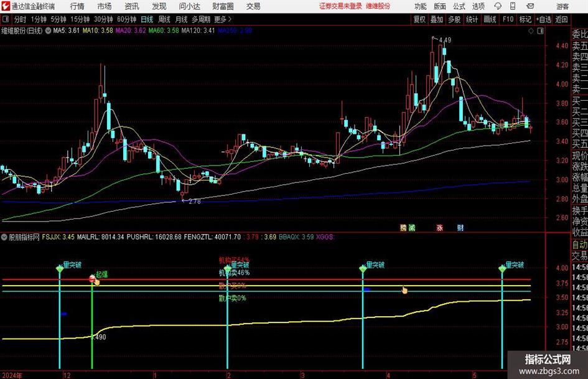The height and width of the screenshot is (379, 588).
Task: Click the MA60 indicator value
Action: tap(164, 30)
